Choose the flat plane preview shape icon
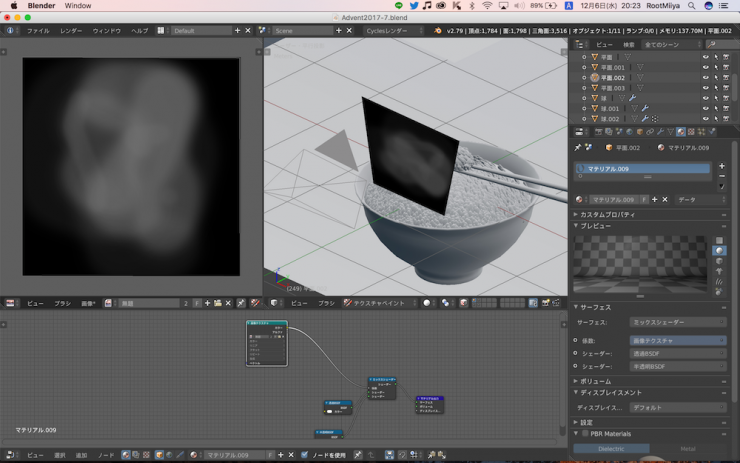This screenshot has width=740, height=463. pos(719,240)
